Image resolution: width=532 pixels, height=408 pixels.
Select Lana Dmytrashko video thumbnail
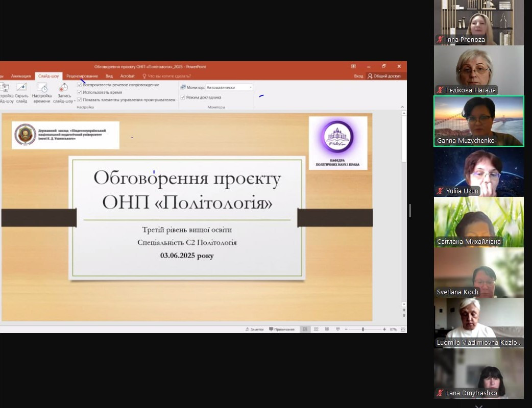479,373
